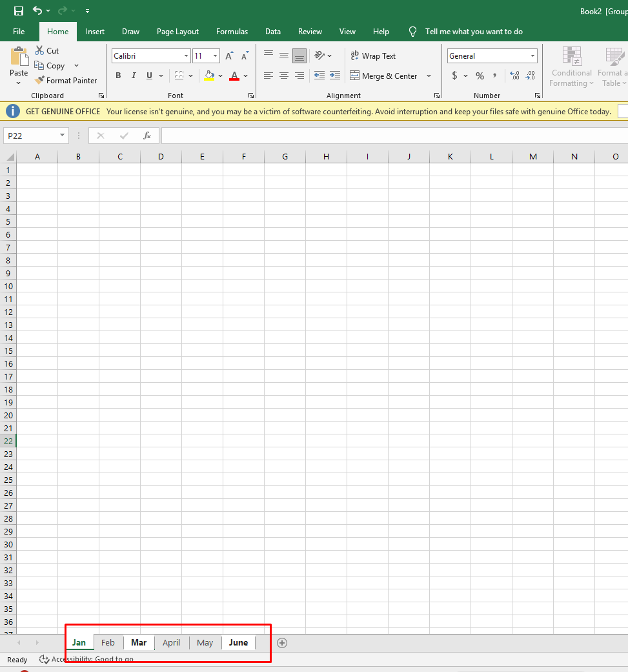This screenshot has width=628, height=672.
Task: Apply the yellow Fill Color swatch
Action: click(209, 76)
